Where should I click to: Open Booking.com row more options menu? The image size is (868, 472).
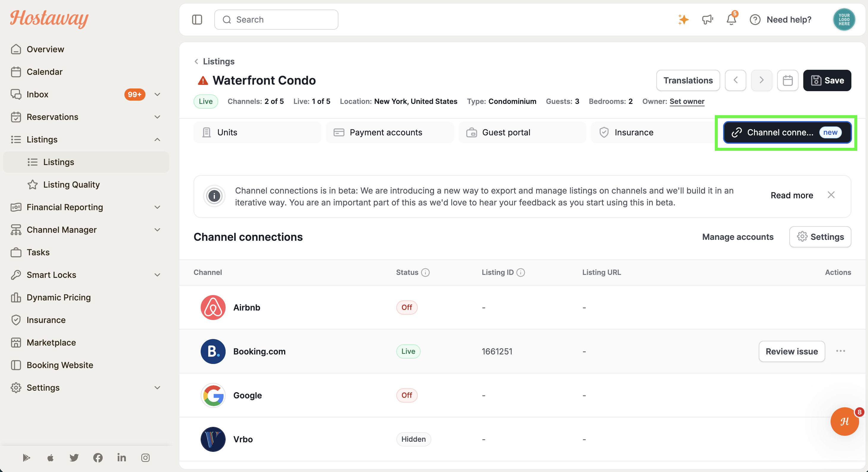click(840, 351)
